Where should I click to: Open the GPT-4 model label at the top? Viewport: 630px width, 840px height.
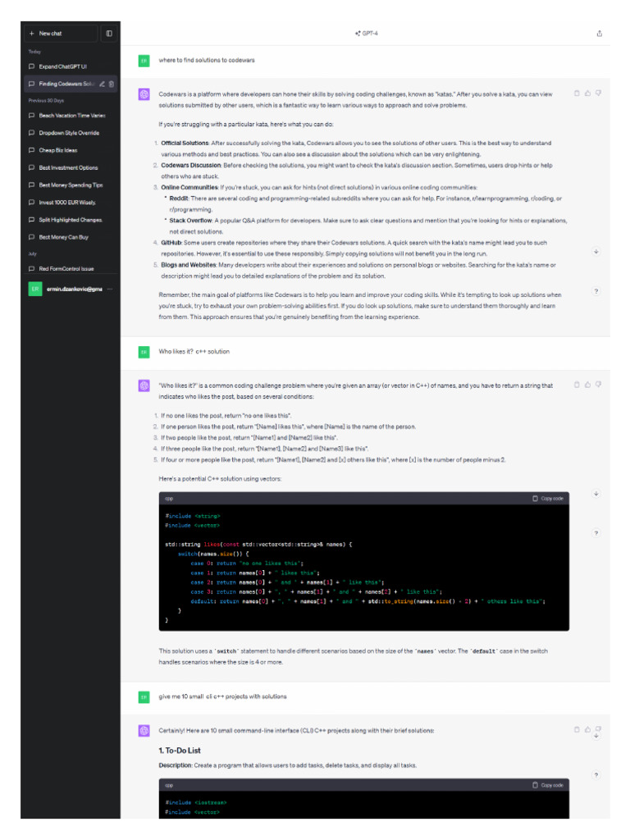coord(367,33)
